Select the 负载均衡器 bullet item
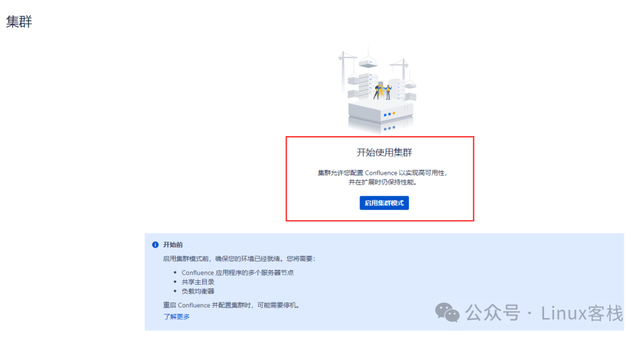Image resolution: width=644 pixels, height=339 pixels. click(x=198, y=291)
